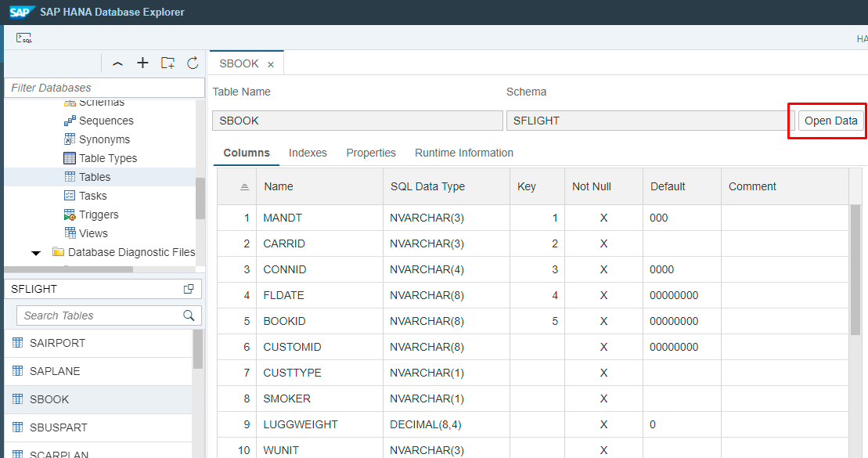Viewport: 868px width, 458px height.
Task: Click the Table Name field containing SBOOK
Action: [x=358, y=121]
